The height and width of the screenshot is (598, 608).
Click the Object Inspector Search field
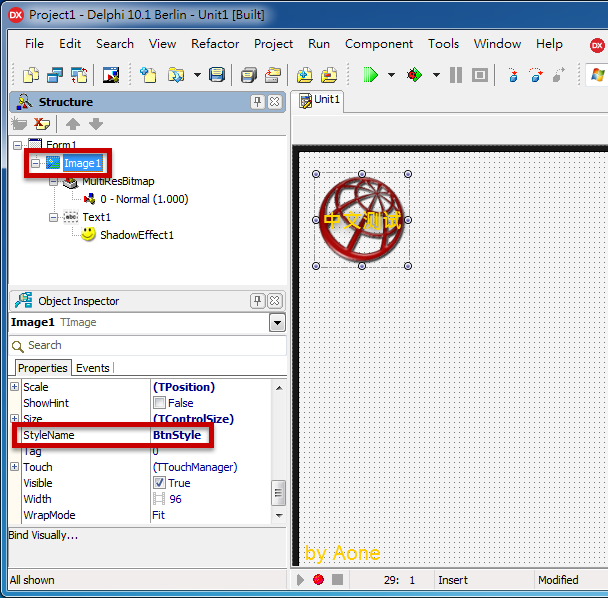147,345
